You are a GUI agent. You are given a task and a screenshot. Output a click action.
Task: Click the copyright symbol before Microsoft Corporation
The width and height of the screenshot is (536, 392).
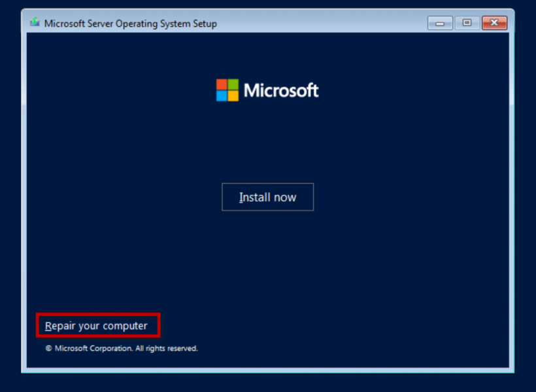tap(48, 349)
